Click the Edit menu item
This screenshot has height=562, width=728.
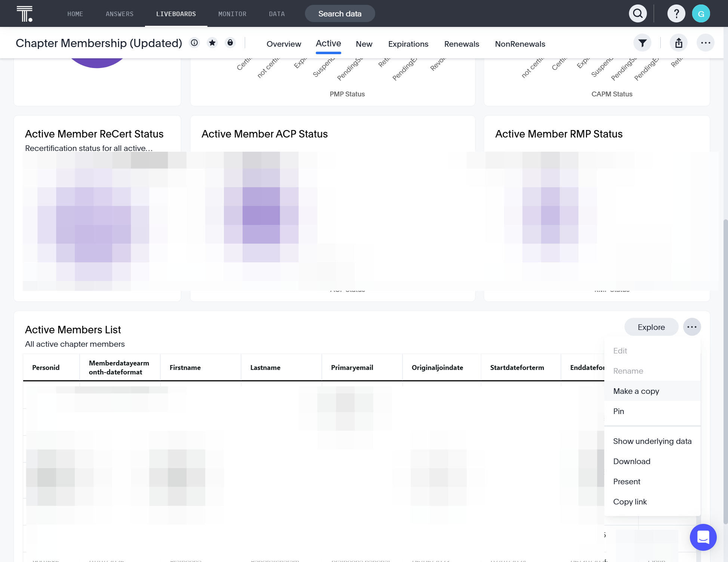[x=653, y=351]
